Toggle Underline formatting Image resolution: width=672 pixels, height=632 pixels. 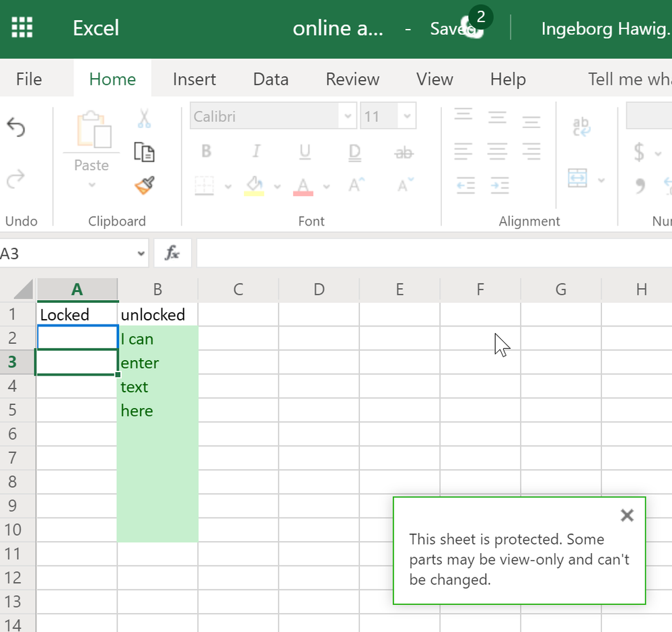point(305,152)
